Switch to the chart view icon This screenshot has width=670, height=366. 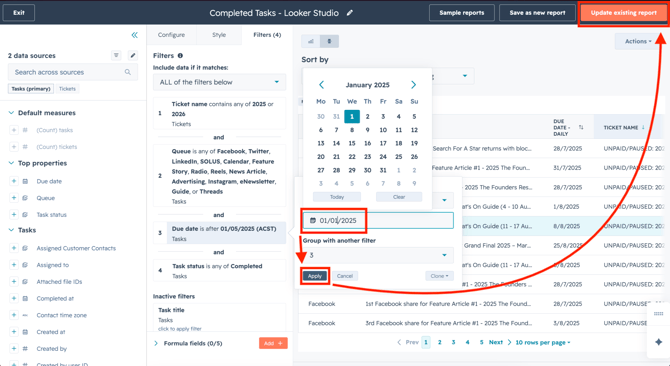tap(311, 41)
